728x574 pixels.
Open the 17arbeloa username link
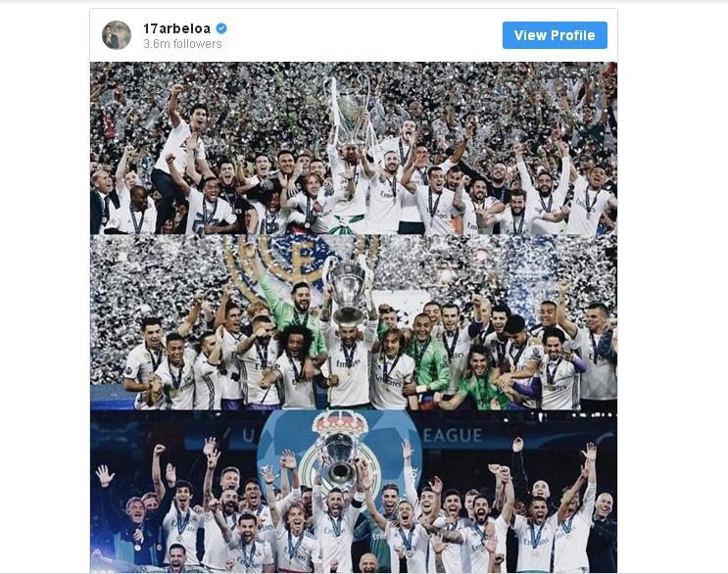(x=176, y=28)
